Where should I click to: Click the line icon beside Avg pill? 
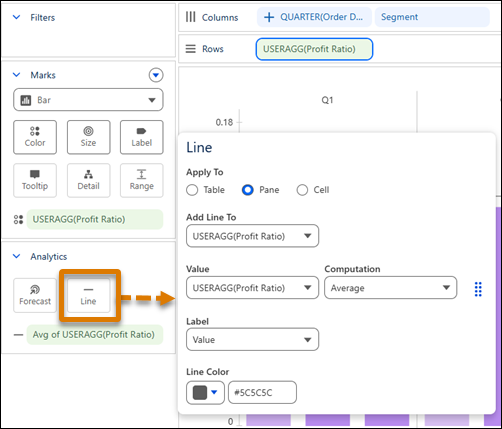pyautogui.click(x=18, y=335)
